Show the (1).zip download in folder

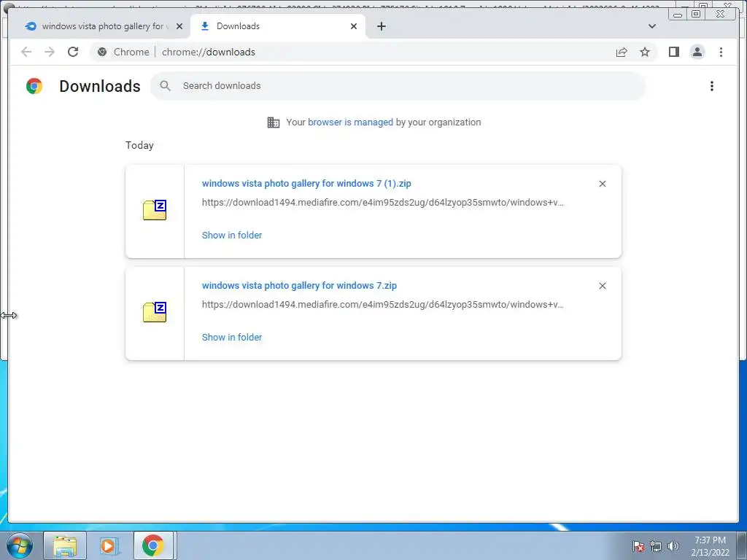(232, 236)
